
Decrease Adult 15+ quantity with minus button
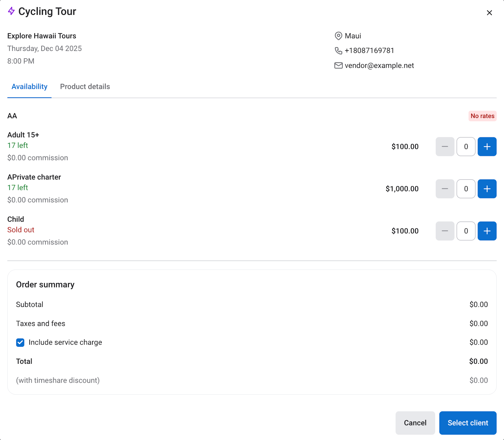click(x=445, y=147)
